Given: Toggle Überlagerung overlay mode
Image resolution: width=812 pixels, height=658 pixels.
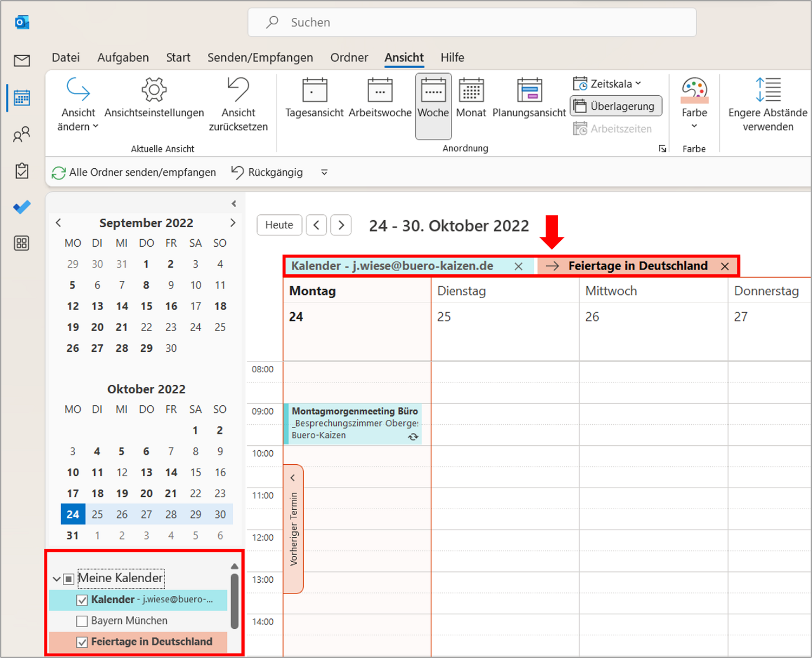Looking at the screenshot, I should click(616, 106).
